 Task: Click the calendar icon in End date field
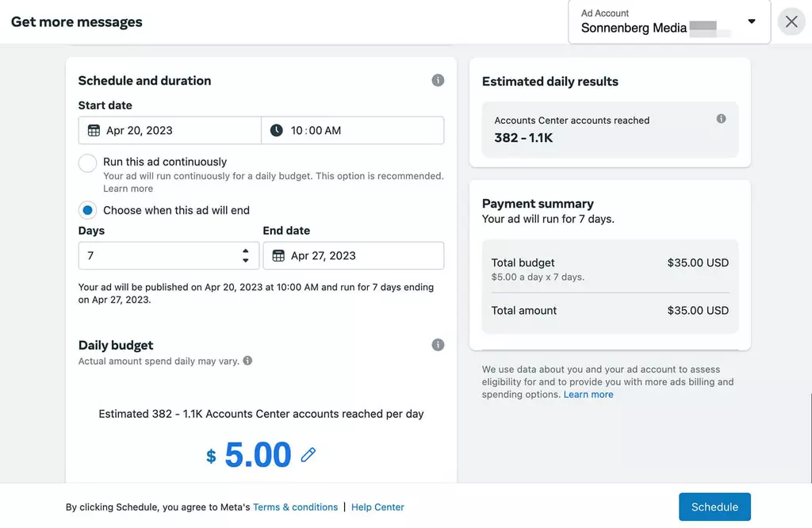tap(278, 256)
